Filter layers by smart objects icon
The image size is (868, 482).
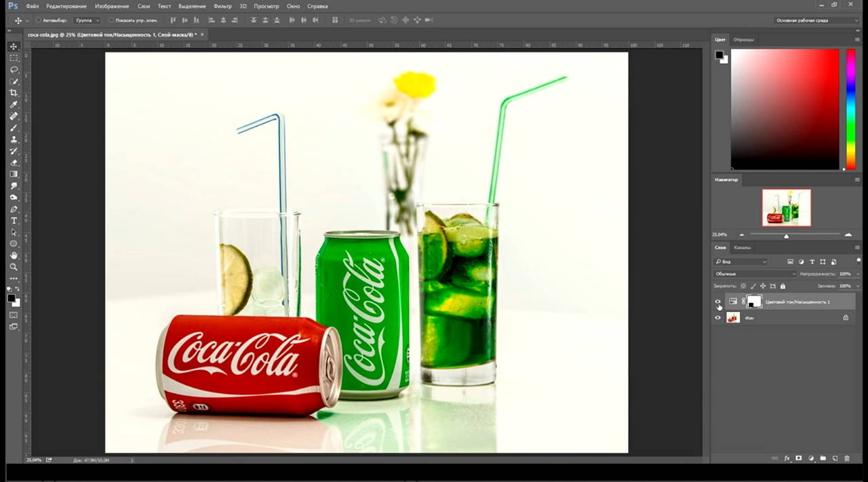click(833, 262)
